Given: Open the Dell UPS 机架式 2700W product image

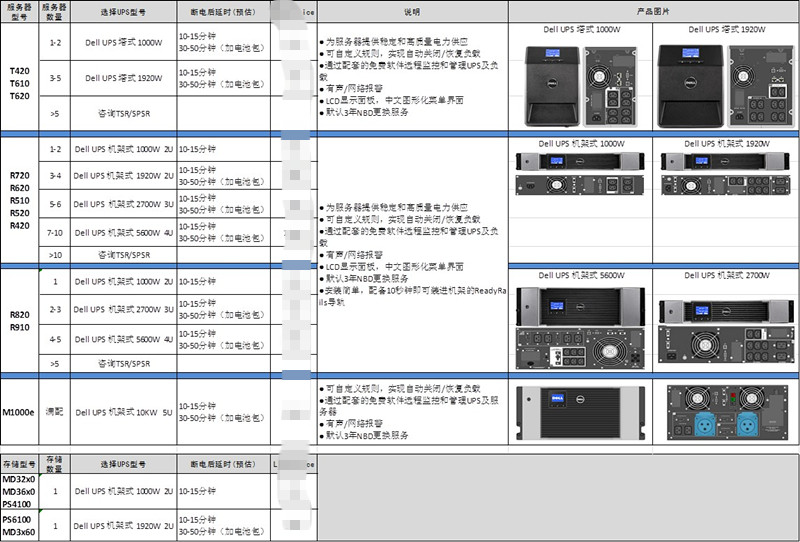Looking at the screenshot, I should 726,332.
